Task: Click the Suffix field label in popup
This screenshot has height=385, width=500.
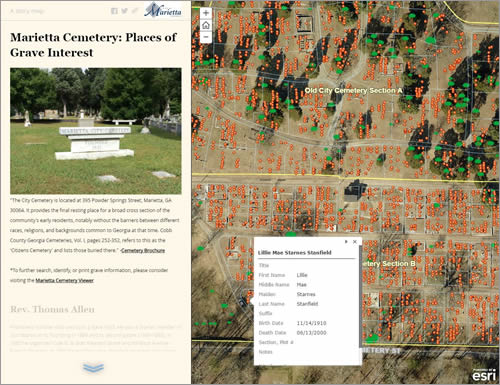Action: [x=265, y=314]
